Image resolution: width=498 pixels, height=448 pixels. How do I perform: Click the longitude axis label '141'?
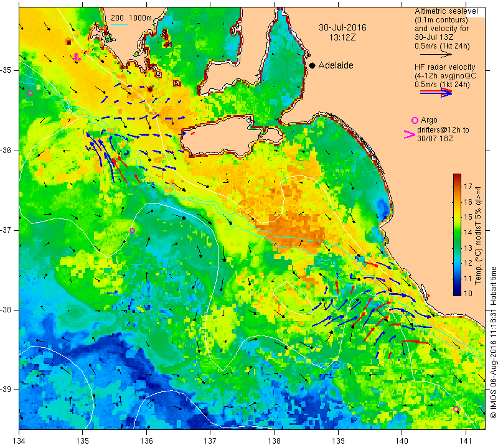[x=466, y=441]
